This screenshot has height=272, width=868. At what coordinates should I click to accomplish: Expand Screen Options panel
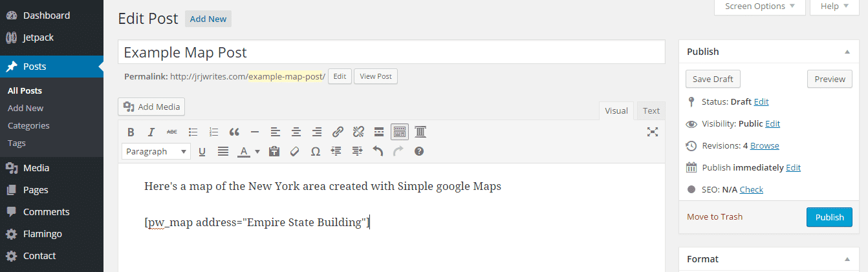coord(759,6)
